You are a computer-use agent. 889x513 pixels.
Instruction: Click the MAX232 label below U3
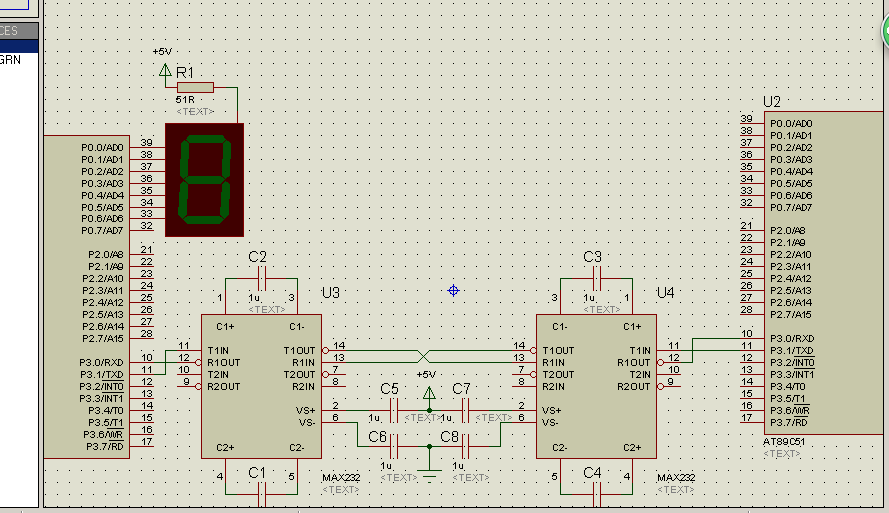[341, 478]
